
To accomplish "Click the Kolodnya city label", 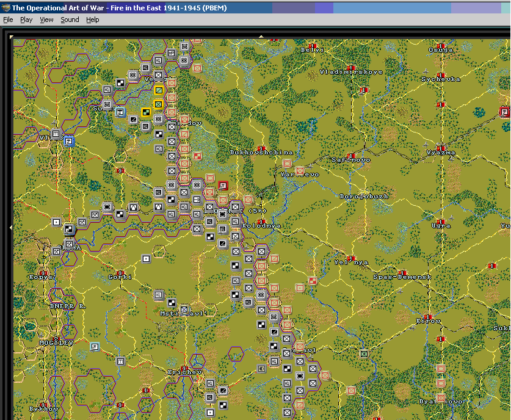I will coord(261,225).
